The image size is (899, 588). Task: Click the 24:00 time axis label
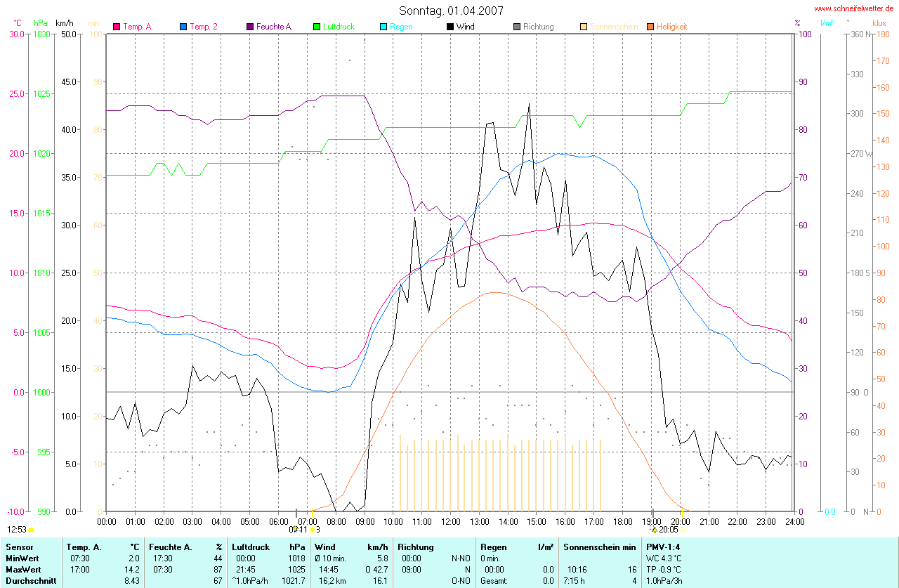(794, 521)
